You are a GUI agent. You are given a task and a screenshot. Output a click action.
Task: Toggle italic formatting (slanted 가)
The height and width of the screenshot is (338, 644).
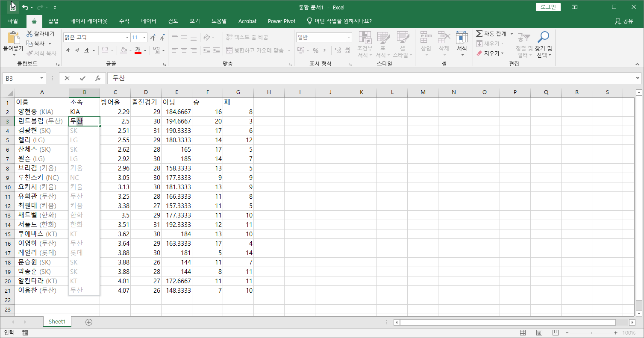(77, 50)
